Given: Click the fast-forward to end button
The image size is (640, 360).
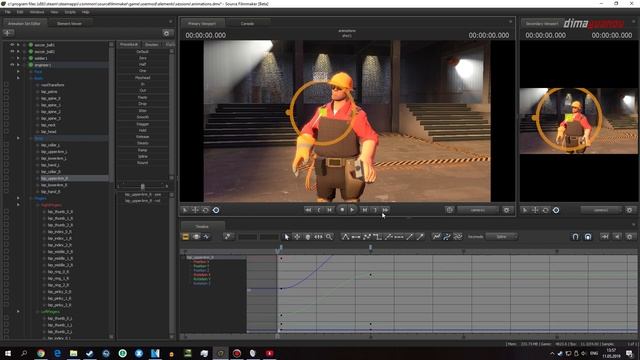Looking at the screenshot, I should [x=385, y=210].
